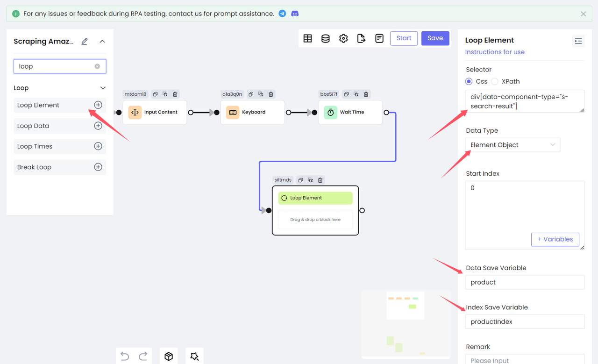Screen dimensions: 598x364
Task: Delete the ola3q0n Keyboard node
Action: (x=271, y=94)
